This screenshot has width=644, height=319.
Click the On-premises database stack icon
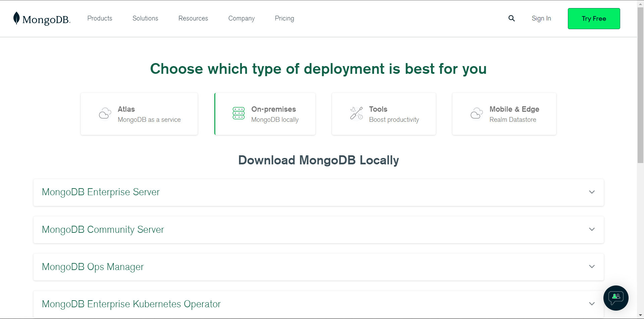(238, 113)
